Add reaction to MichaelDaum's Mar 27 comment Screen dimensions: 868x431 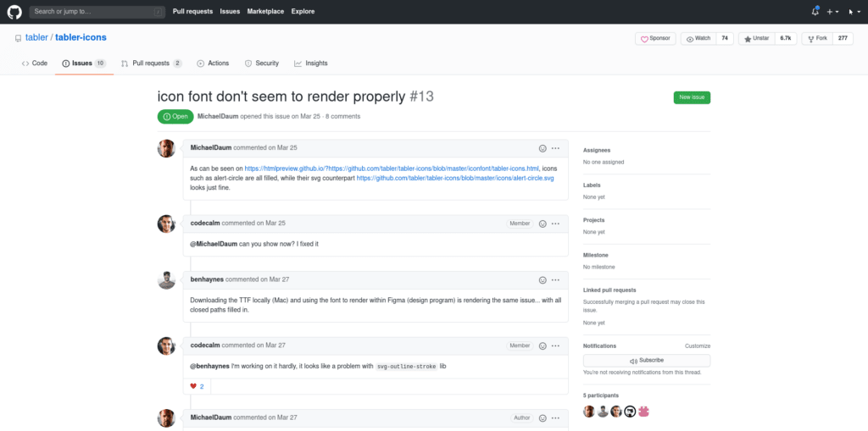pos(542,417)
